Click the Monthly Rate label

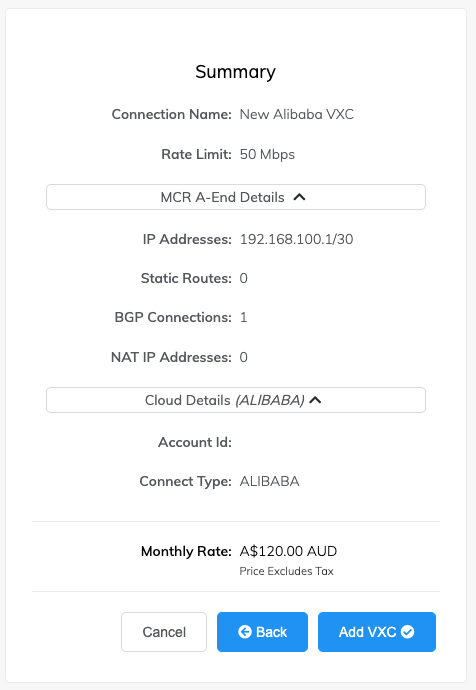coord(186,551)
